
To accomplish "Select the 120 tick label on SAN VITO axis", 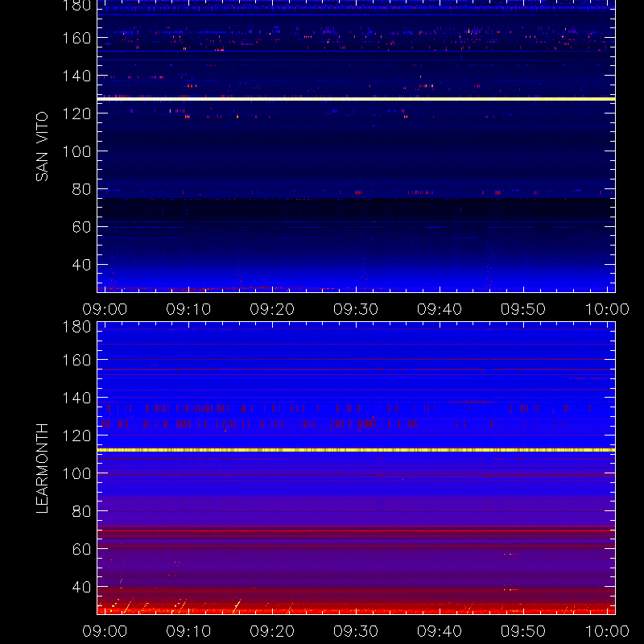I will 76,114.
